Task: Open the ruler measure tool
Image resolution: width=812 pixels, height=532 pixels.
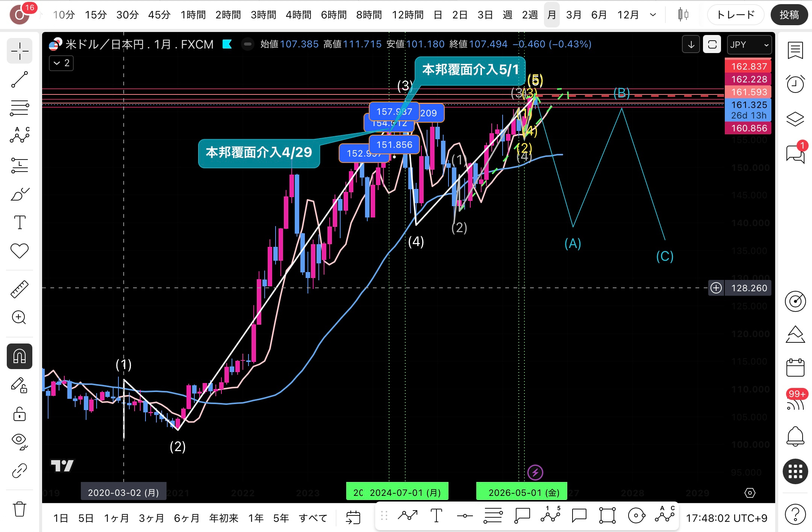Action: (x=20, y=289)
